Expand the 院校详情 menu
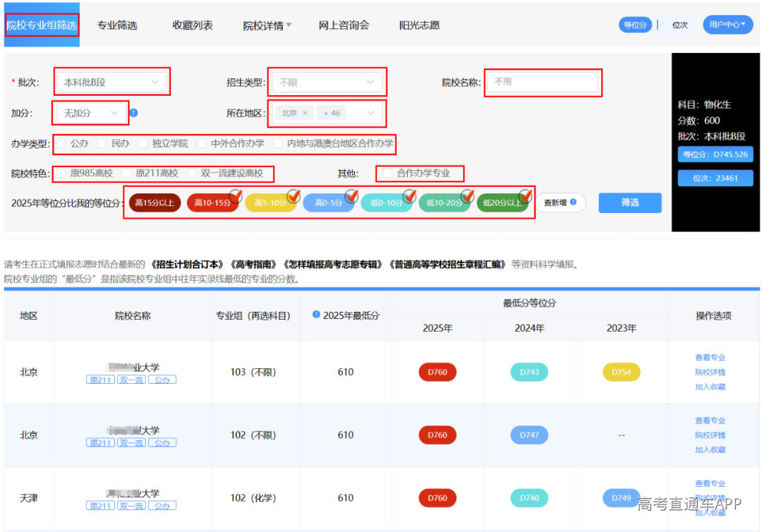 click(267, 25)
